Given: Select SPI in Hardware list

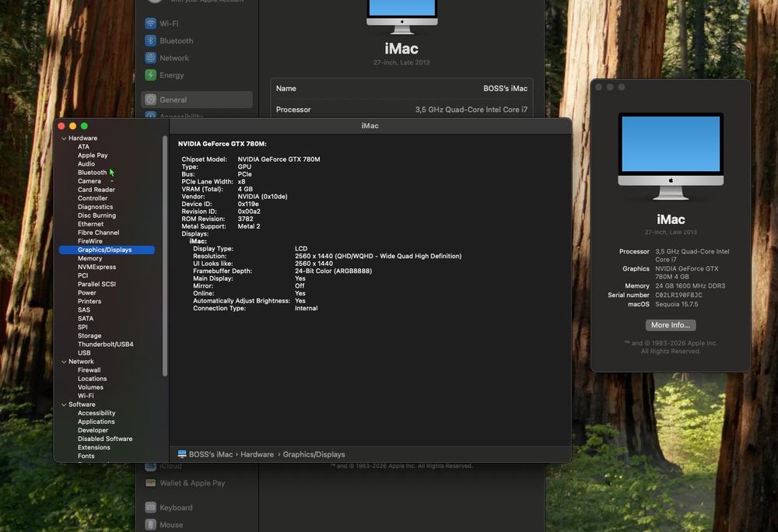Looking at the screenshot, I should 82,327.
